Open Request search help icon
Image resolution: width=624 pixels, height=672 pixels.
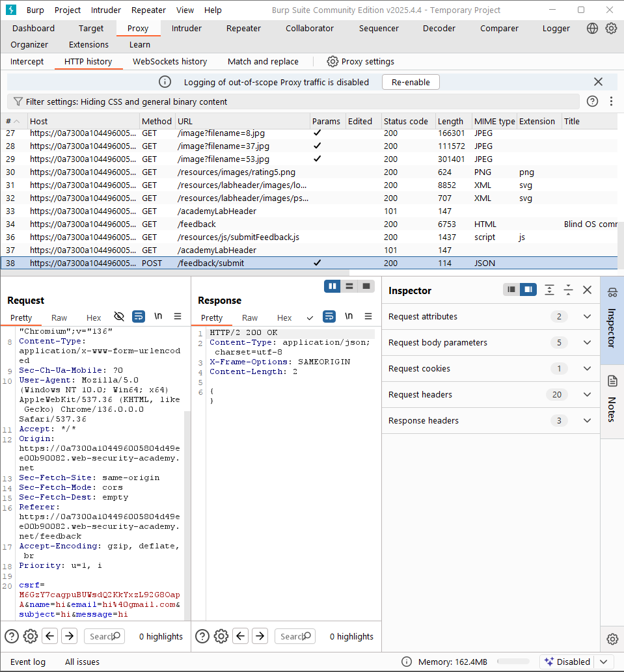click(12, 636)
